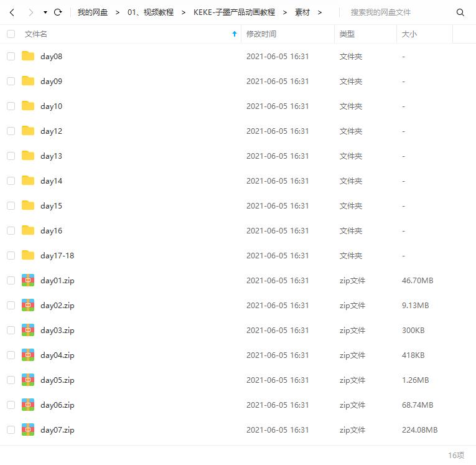
Task: Select the checkbox for day14 folder
Action: pos(11,181)
